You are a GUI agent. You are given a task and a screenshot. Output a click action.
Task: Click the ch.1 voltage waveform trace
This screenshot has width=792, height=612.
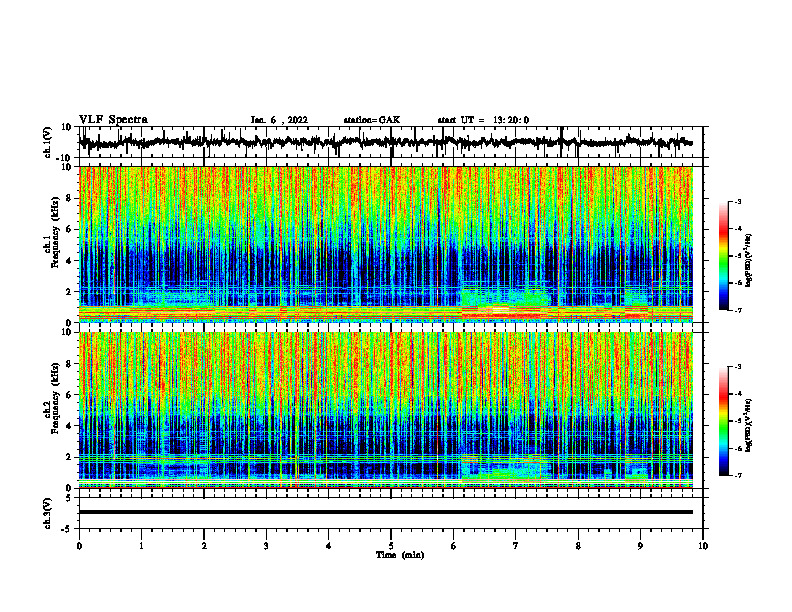385,143
